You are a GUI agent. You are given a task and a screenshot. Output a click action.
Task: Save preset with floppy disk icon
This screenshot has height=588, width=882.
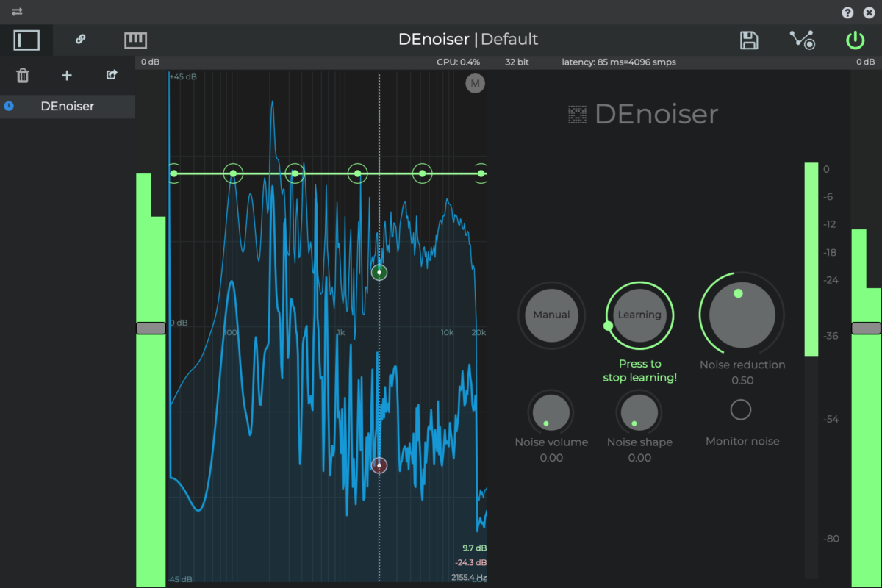[749, 40]
